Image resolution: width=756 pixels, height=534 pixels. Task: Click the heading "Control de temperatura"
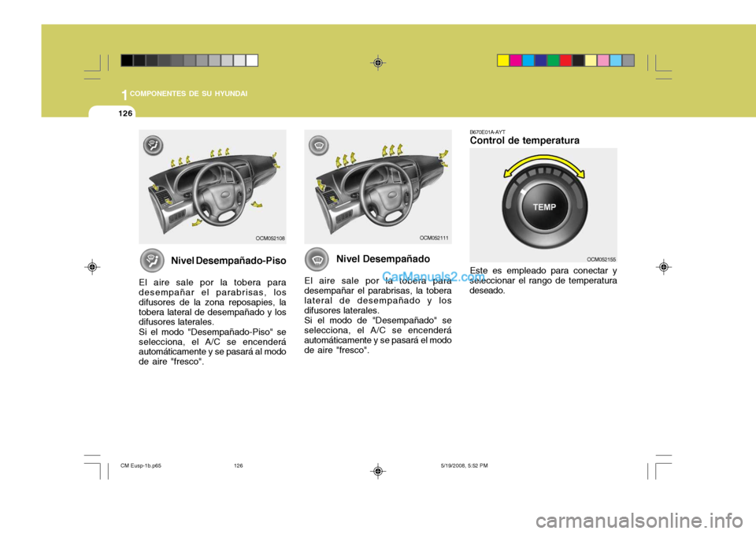(x=524, y=140)
